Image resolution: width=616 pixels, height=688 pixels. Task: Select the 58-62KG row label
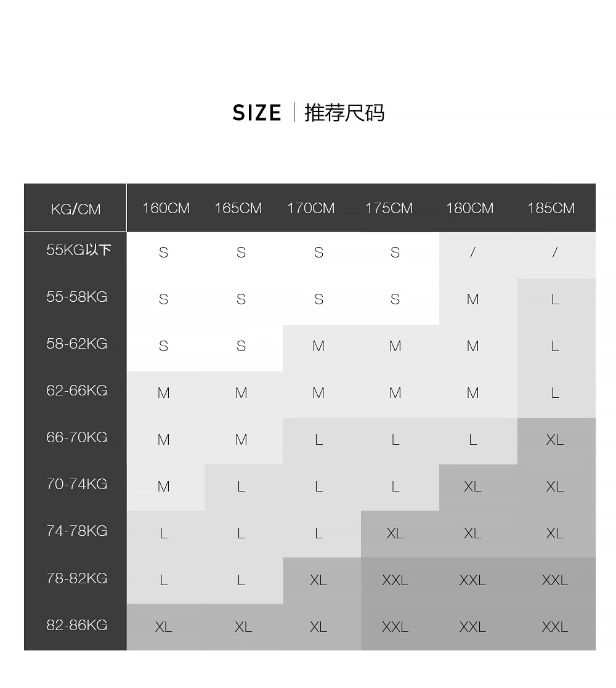(x=76, y=344)
